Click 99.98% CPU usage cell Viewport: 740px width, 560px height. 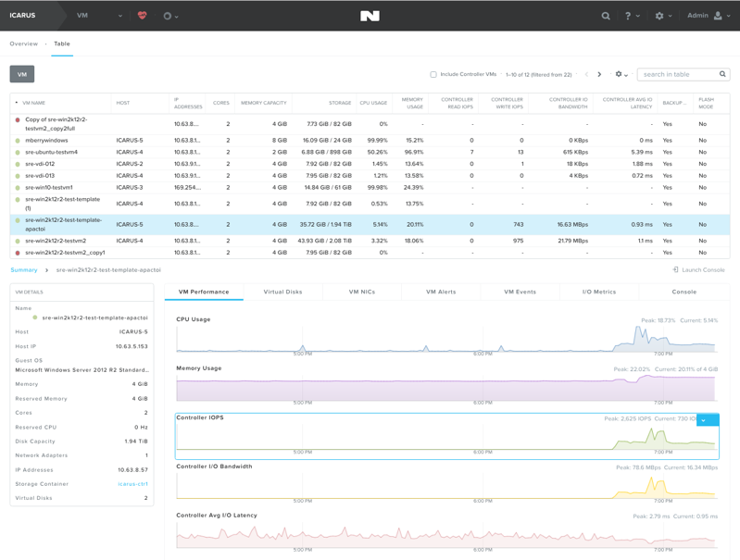[377, 187]
